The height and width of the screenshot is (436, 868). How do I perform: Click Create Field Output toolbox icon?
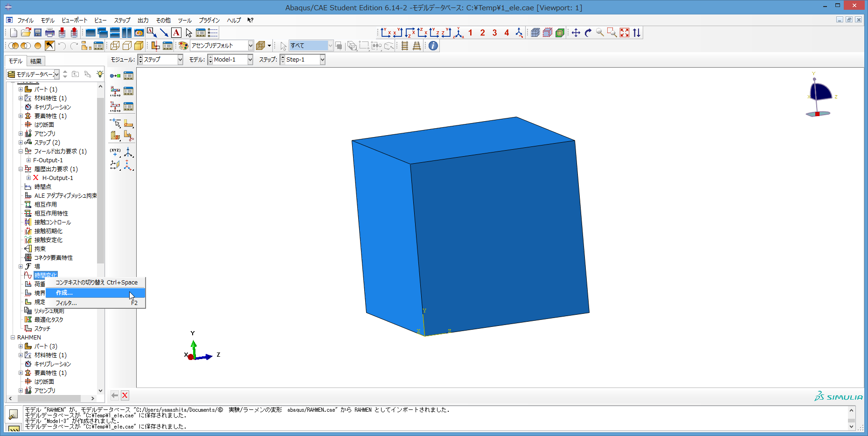coord(115,91)
